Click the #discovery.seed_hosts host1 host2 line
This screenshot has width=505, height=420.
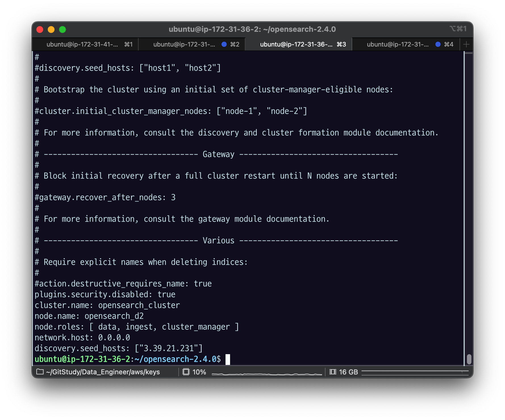click(128, 68)
